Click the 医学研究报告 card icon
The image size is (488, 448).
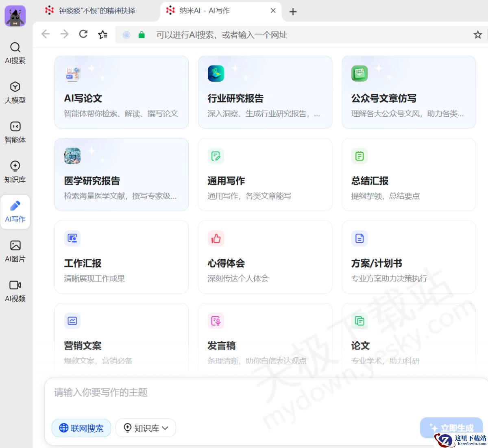click(x=72, y=156)
